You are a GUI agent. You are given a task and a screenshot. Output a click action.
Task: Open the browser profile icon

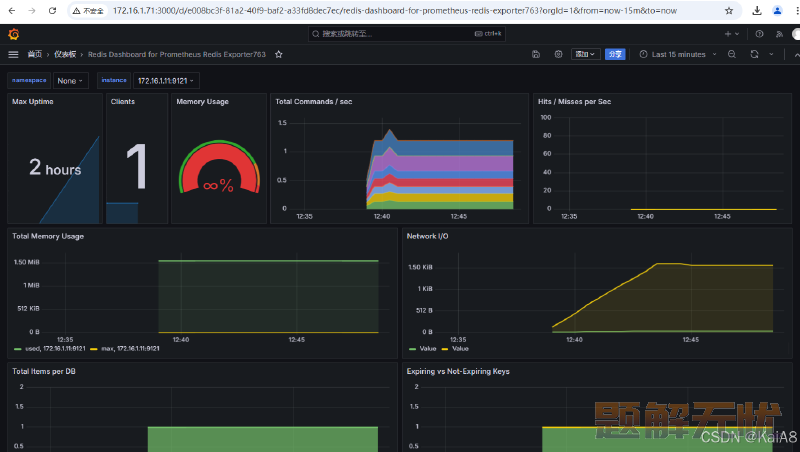pos(777,11)
